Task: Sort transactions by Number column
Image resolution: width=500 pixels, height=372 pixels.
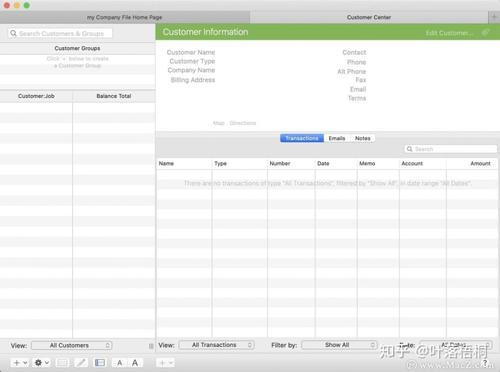Action: click(291, 163)
